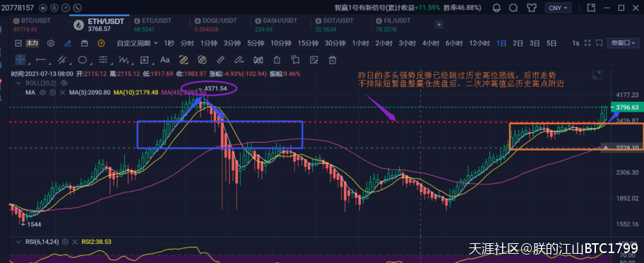Select the Aa text annotation tool
Viewport: 644px width, 263px height.
pos(165,60)
